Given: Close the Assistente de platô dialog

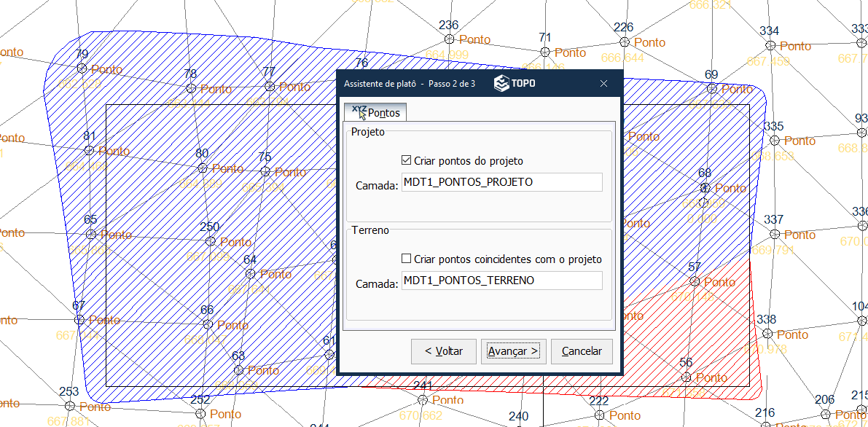Looking at the screenshot, I should (x=603, y=84).
